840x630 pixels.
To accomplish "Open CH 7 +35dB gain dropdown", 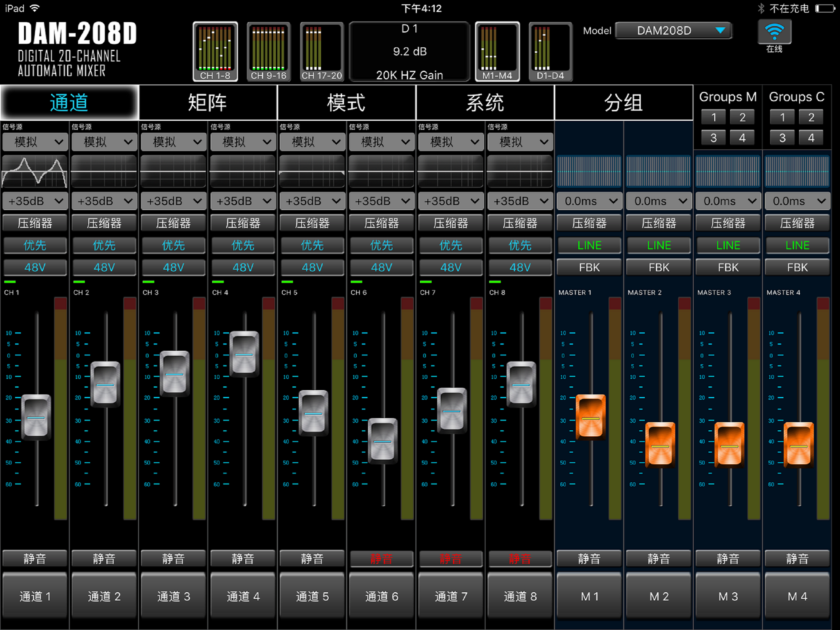I will [x=451, y=201].
